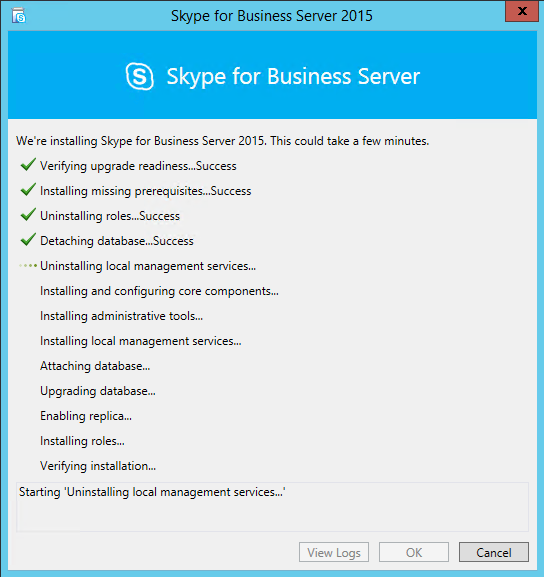This screenshot has width=544, height=577.
Task: Select the Upgrading database step
Action: pos(98,391)
